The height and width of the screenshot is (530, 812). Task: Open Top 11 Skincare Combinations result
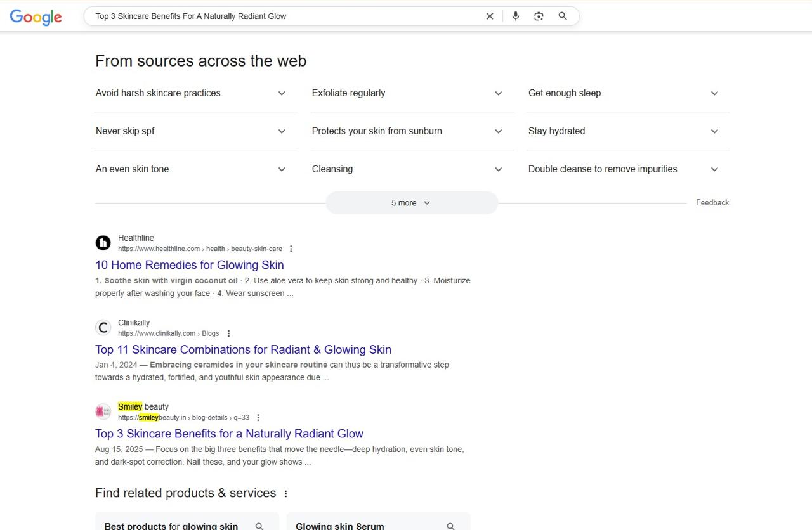pyautogui.click(x=243, y=349)
